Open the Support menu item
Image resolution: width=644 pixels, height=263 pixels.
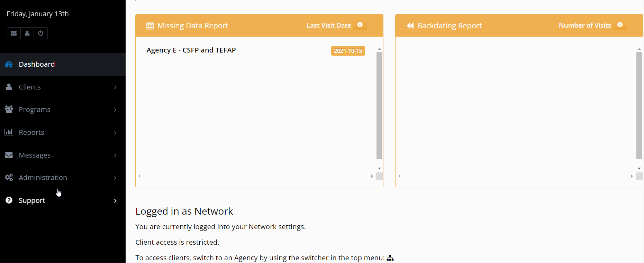click(32, 200)
